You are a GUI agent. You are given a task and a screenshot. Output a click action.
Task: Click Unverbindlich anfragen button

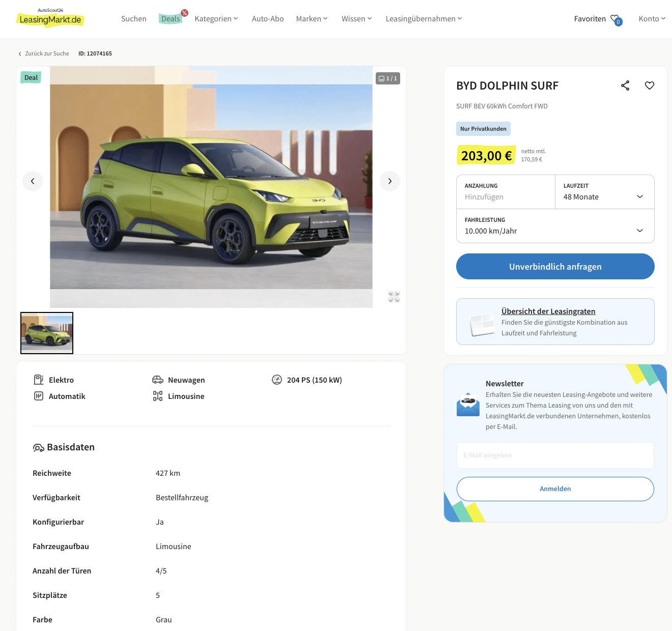coord(555,267)
